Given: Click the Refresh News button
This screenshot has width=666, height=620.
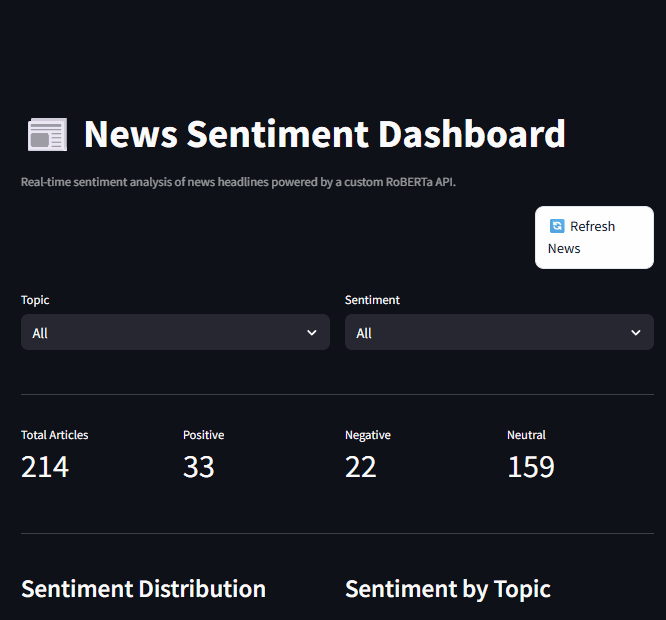Looking at the screenshot, I should point(594,237).
